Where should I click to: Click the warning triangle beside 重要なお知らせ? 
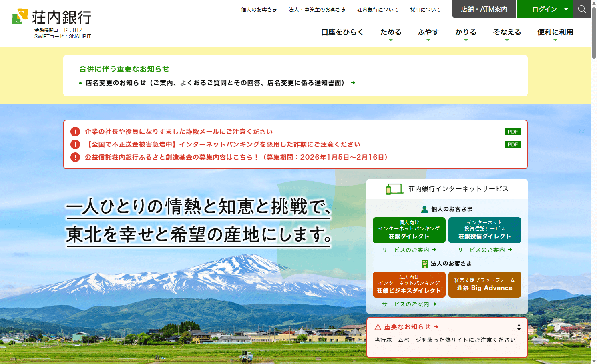click(378, 327)
